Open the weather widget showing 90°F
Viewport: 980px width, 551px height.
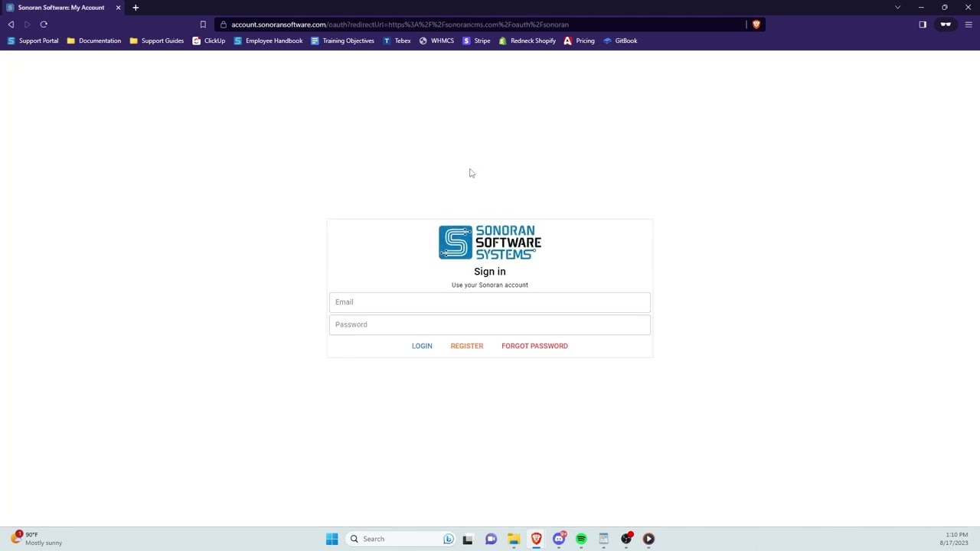click(37, 539)
